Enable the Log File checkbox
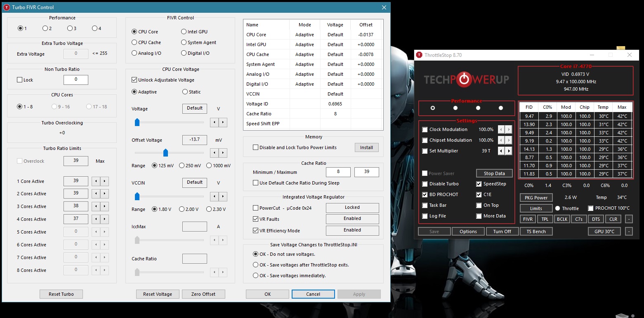644x318 pixels. [425, 216]
